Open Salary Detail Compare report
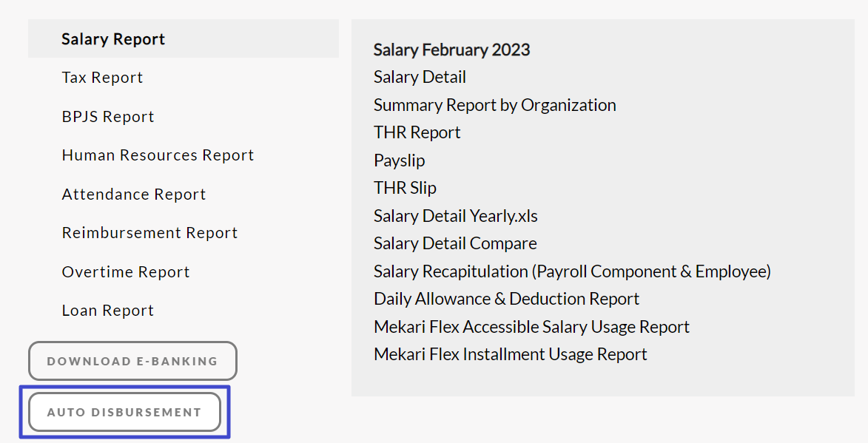 tap(455, 243)
